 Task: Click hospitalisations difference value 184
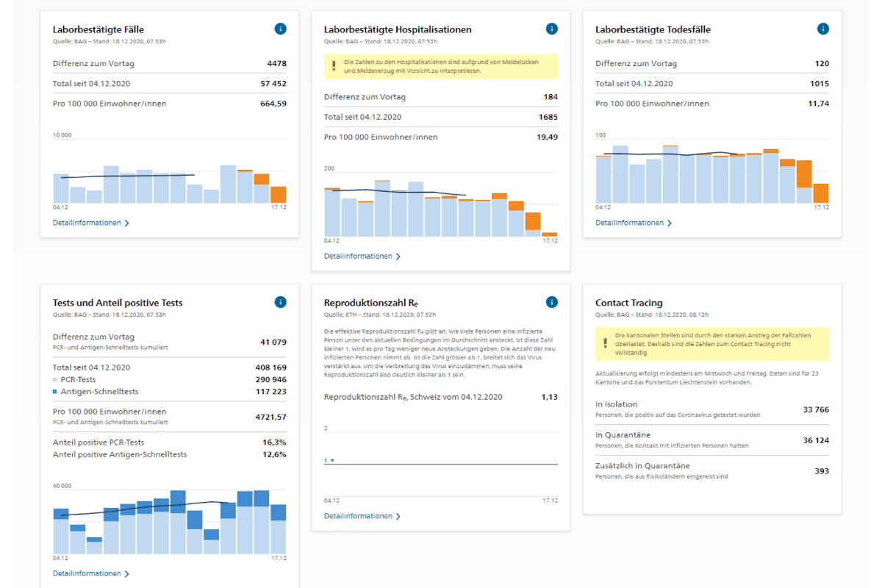pos(551,97)
